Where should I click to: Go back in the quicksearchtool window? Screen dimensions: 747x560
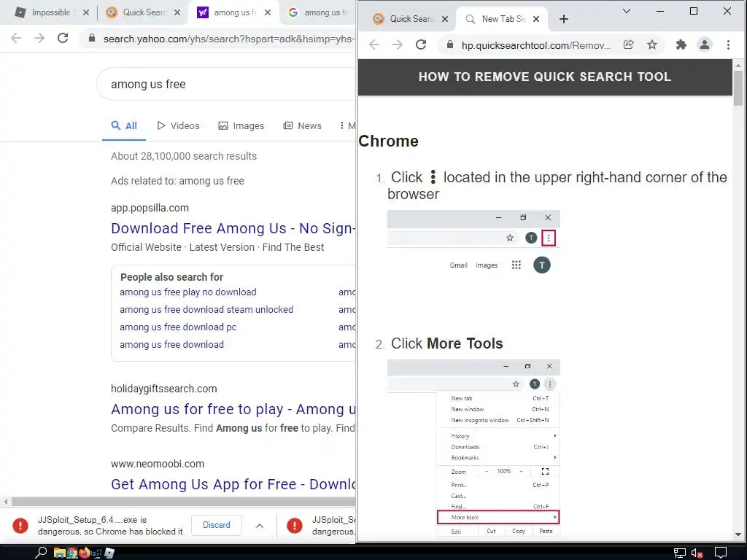[x=374, y=44]
